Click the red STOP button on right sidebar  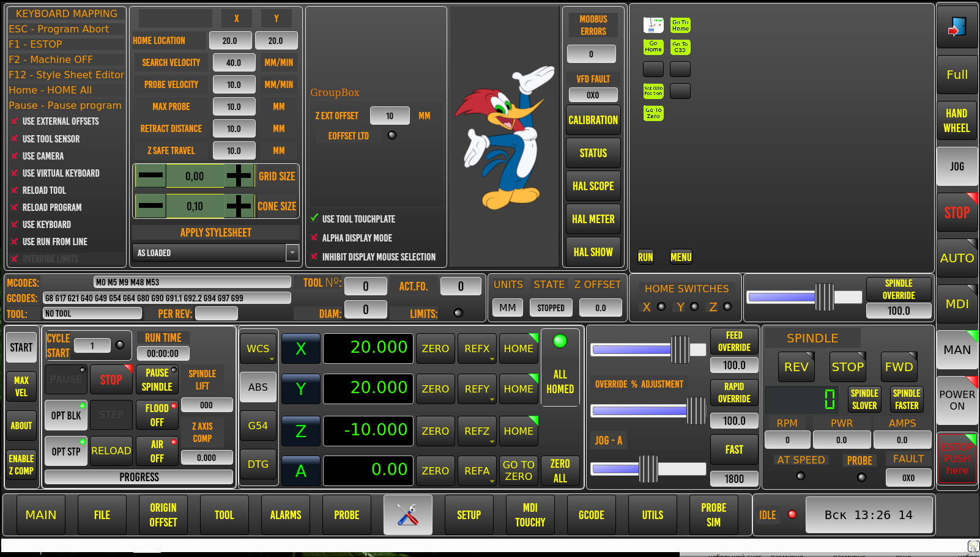[957, 213]
